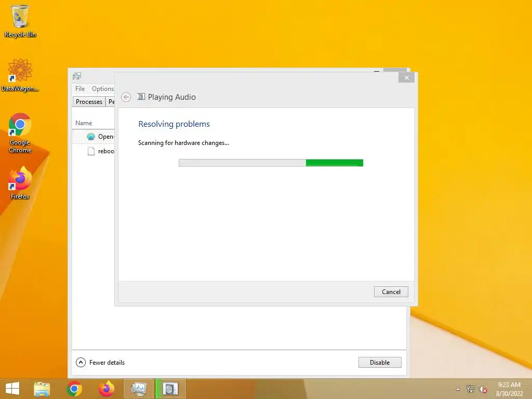This screenshot has width=532, height=399.
Task: Switch to Task Manager taskbar button
Action: [x=138, y=389]
